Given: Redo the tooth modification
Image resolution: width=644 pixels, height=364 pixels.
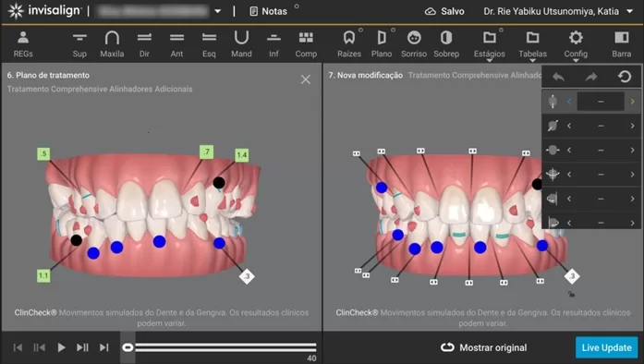Looking at the screenshot, I should (x=591, y=77).
